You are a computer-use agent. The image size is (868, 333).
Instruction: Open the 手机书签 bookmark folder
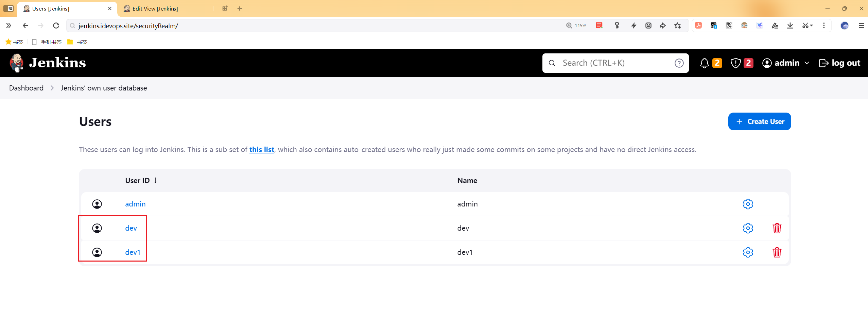click(47, 42)
